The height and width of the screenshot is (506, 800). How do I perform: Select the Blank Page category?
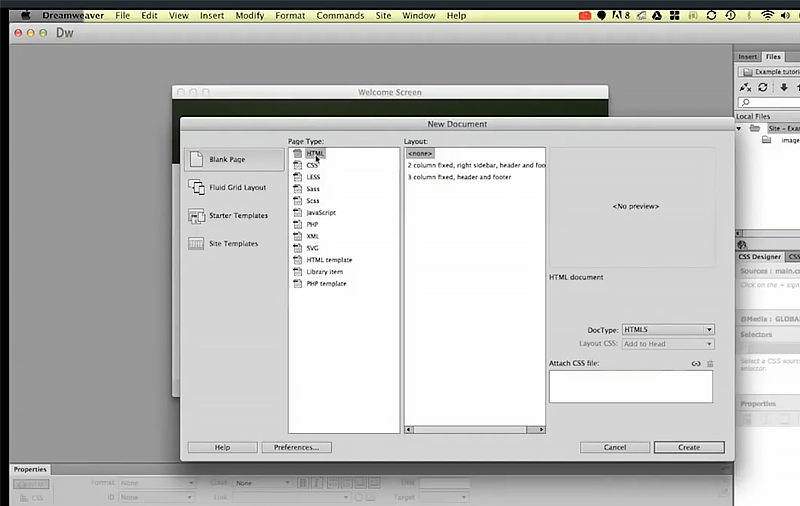[x=234, y=159]
